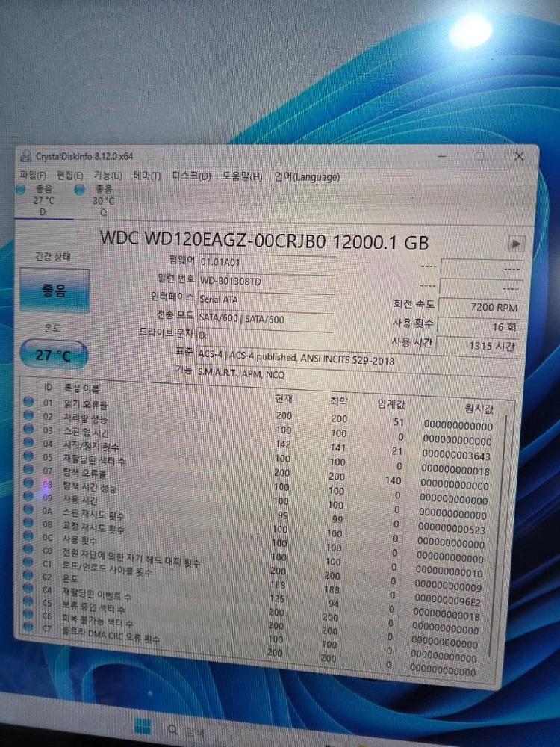Screen dimensions: 560x747
Task: Click the raw value 00000000001B
Action: click(447, 615)
